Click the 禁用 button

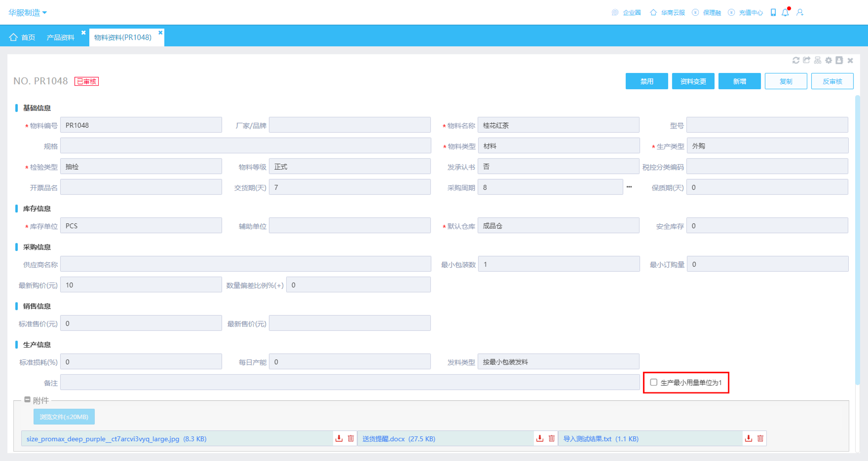[x=647, y=81]
